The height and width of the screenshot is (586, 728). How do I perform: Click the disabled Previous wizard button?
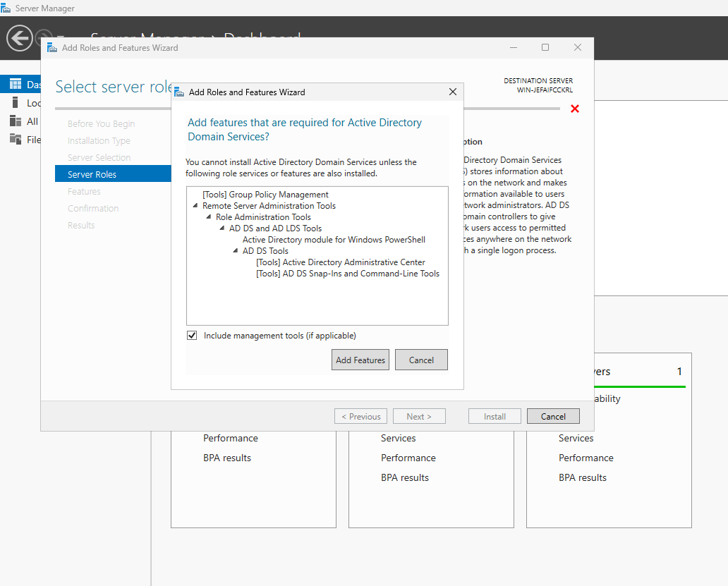(x=360, y=416)
